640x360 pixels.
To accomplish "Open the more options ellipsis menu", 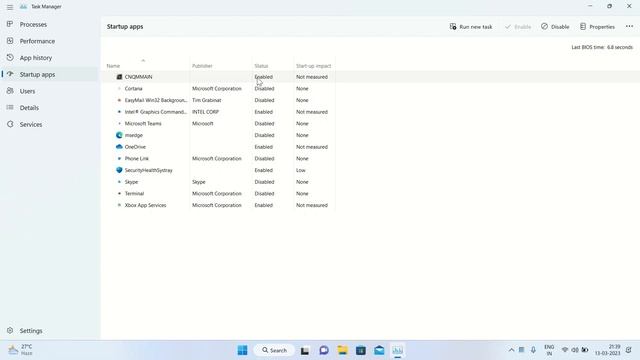I will pyautogui.click(x=629, y=27).
